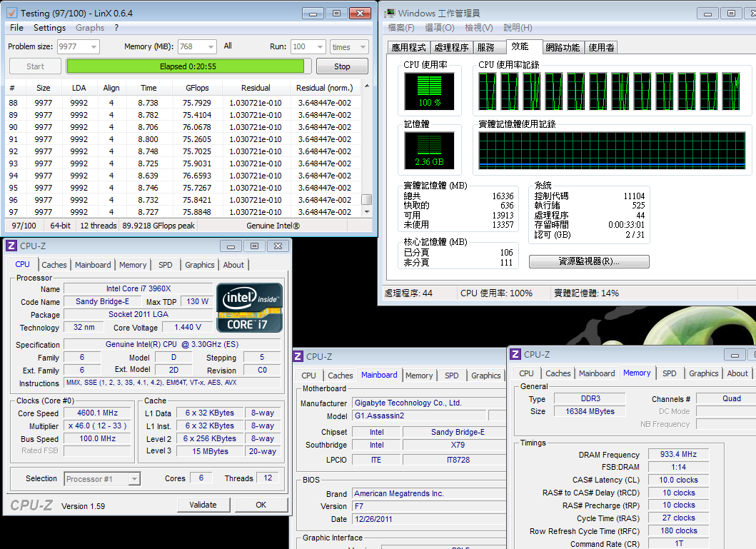Click the OK button in CPU-Z
This screenshot has height=549, width=756.
[x=261, y=505]
